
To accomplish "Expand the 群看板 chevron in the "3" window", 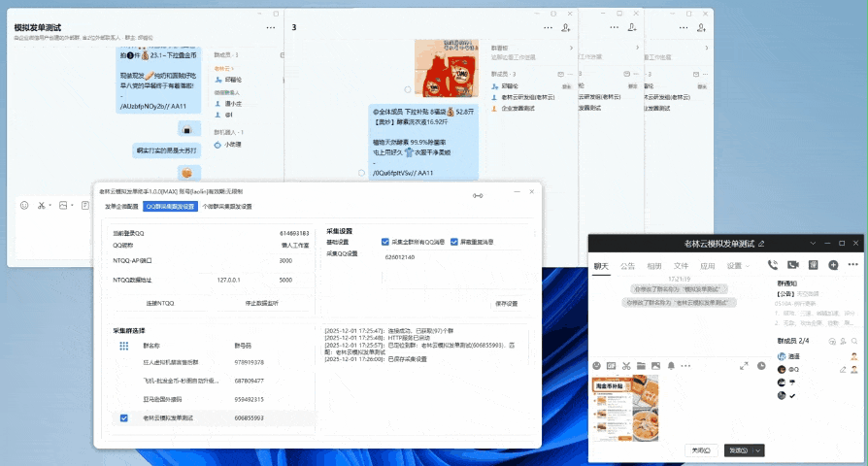I will point(571,49).
